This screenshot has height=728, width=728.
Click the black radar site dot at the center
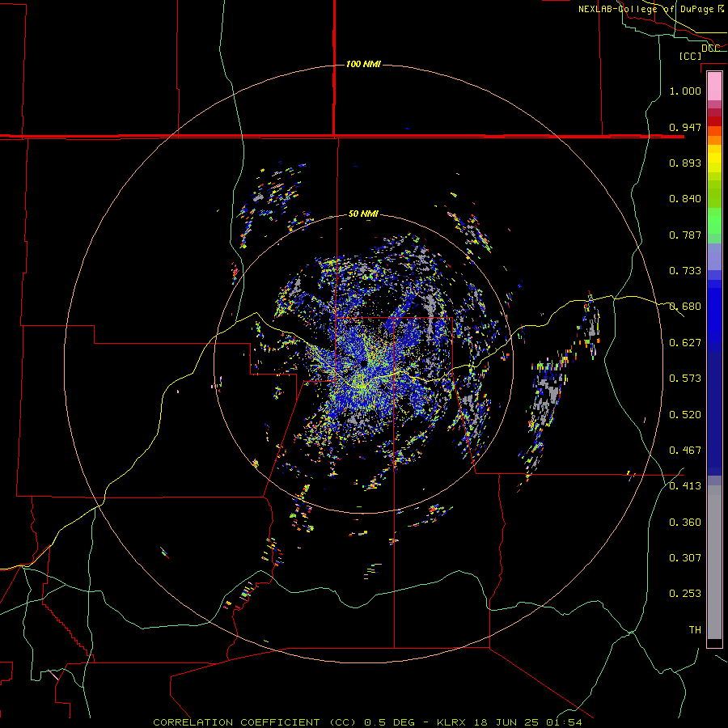coord(363,363)
